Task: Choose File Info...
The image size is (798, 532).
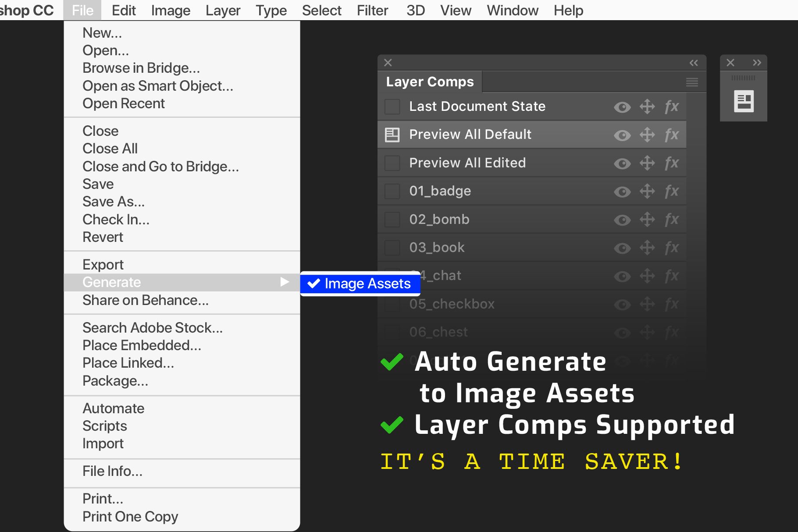Action: 182,471
